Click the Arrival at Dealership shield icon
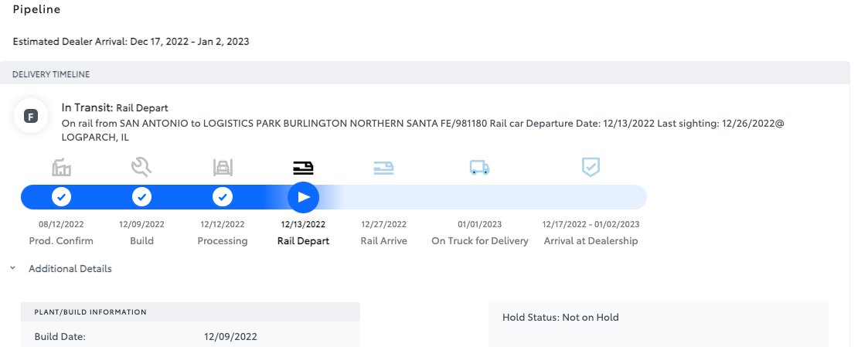The height and width of the screenshot is (347, 868). click(591, 167)
